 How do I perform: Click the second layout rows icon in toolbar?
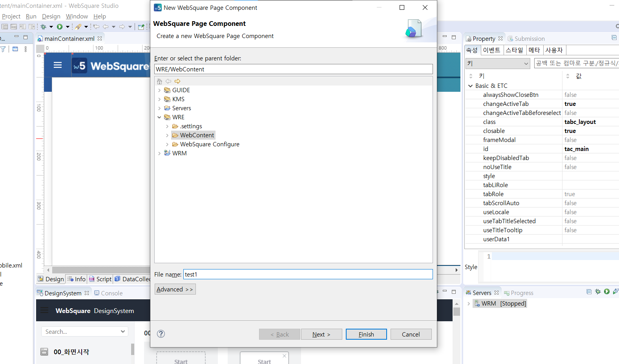click(14, 27)
